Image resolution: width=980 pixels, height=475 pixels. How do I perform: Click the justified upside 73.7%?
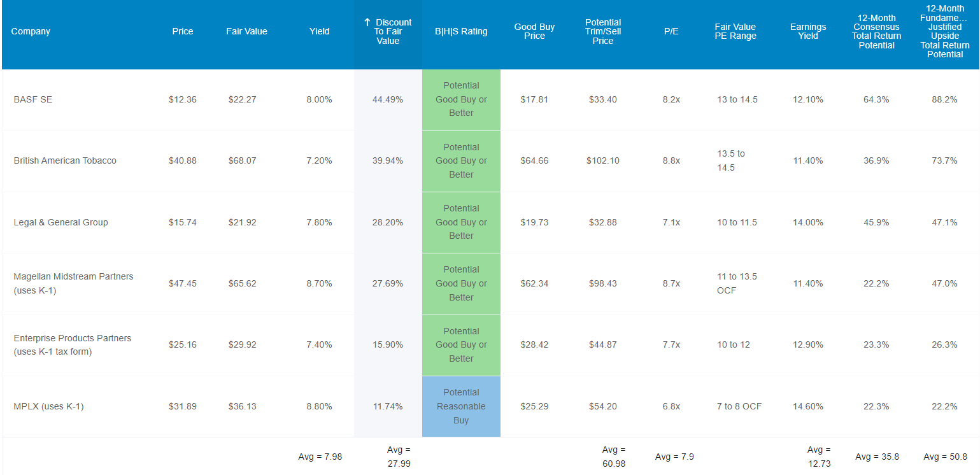945,160
